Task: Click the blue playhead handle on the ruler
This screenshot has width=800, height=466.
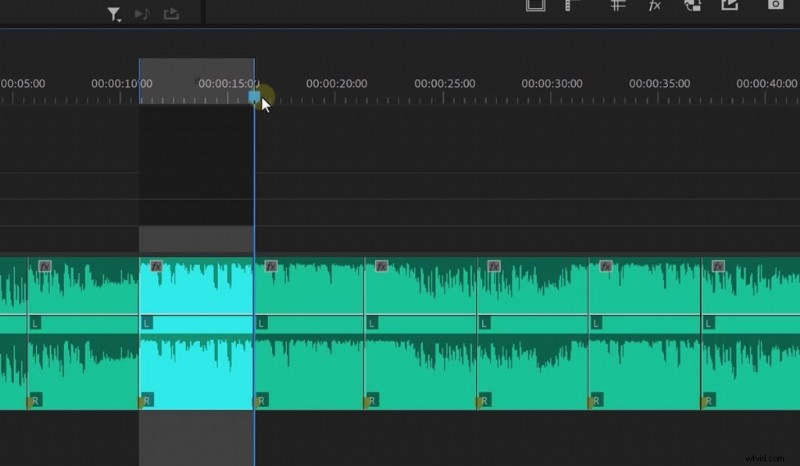Action: coord(254,96)
